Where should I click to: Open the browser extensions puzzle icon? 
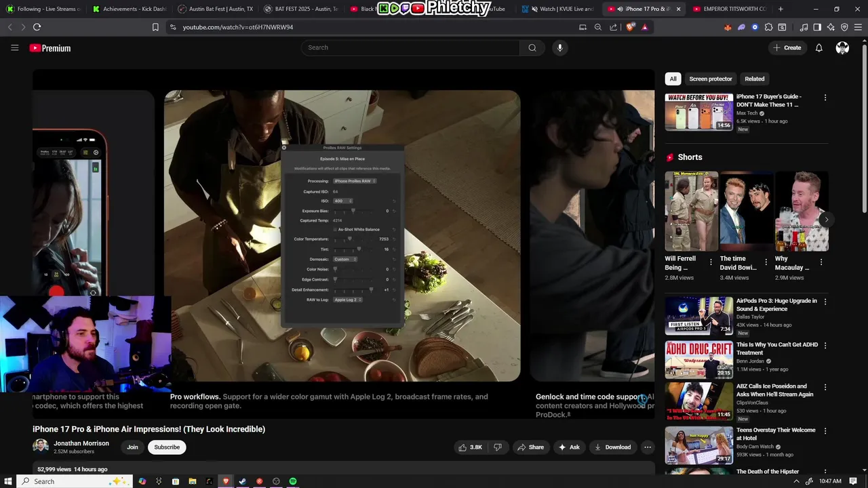pyautogui.click(x=768, y=27)
